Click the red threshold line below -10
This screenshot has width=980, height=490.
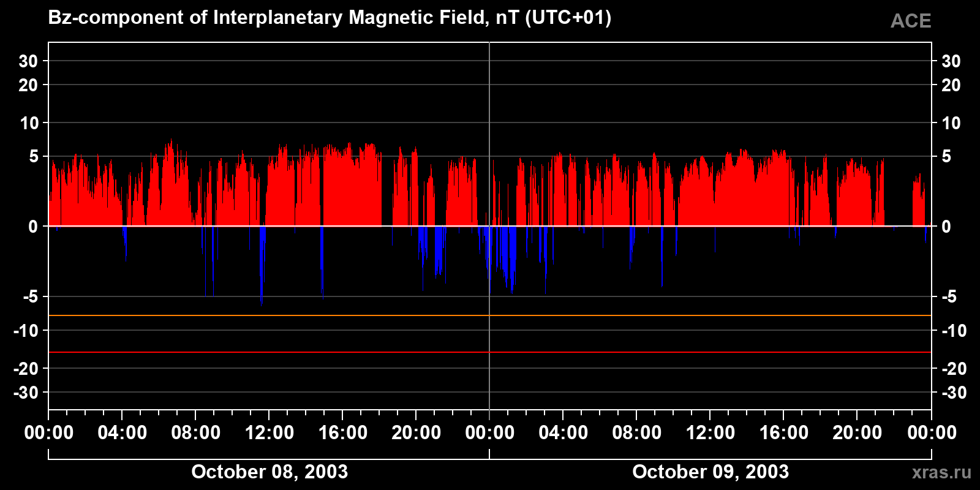(x=490, y=352)
